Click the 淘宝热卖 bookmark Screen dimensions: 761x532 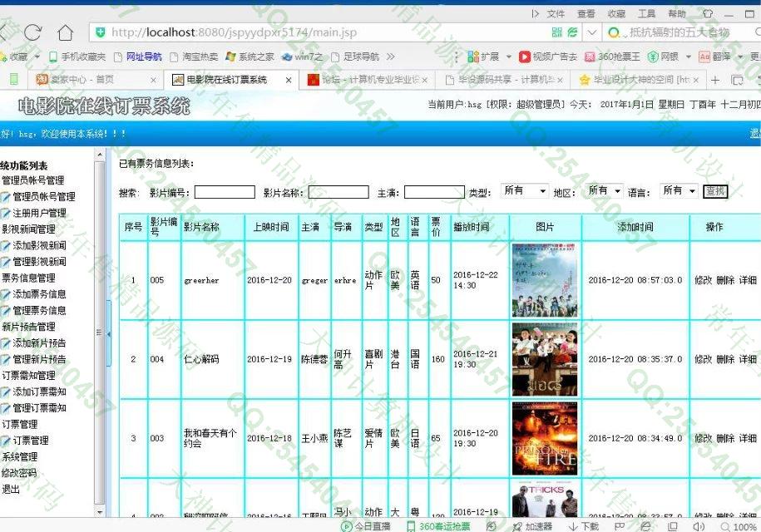(194, 57)
